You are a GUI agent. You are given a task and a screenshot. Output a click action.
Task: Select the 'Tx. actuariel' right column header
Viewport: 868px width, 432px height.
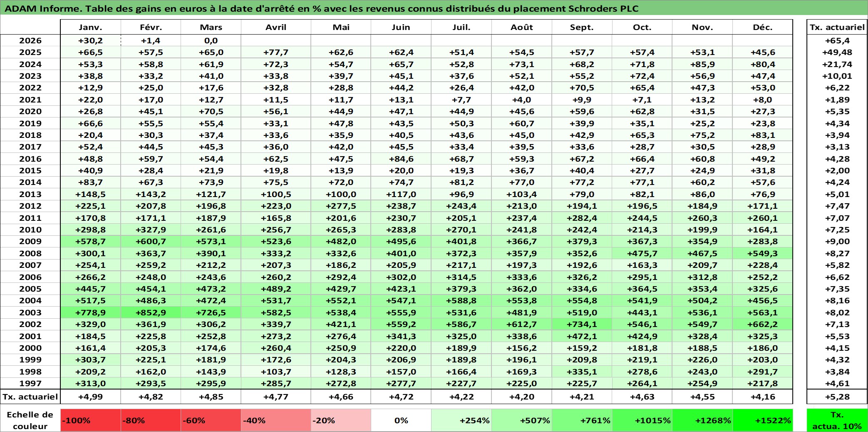point(837,27)
